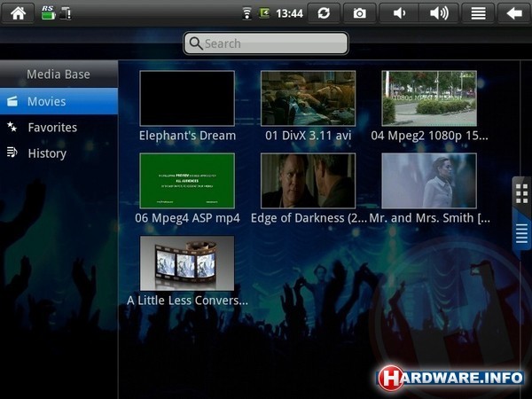The height and width of the screenshot is (399, 532).
Task: Tap the charging status icon
Action: point(264,13)
